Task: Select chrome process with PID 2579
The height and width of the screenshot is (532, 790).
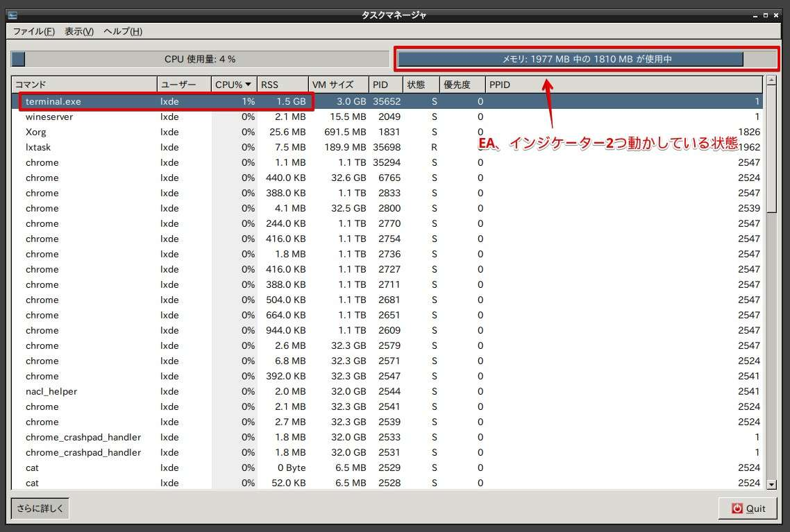Action: tap(387, 346)
